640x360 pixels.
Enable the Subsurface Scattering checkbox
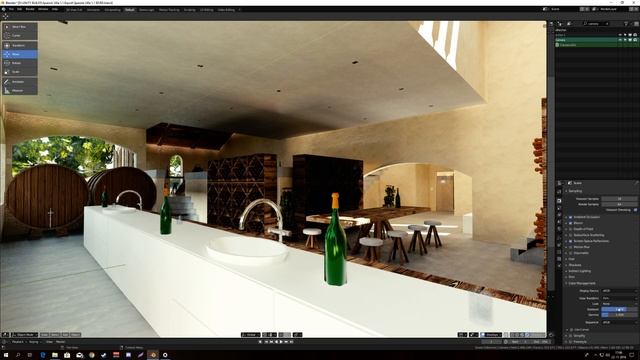(571, 235)
